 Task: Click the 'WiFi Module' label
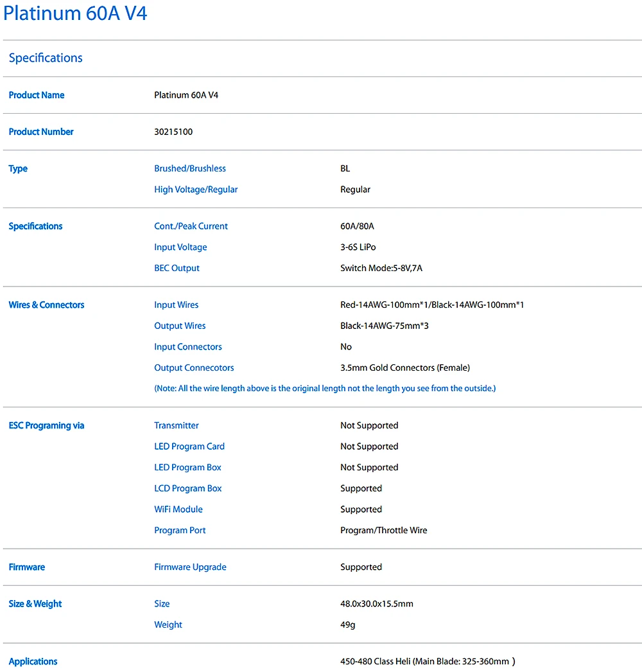tap(178, 509)
